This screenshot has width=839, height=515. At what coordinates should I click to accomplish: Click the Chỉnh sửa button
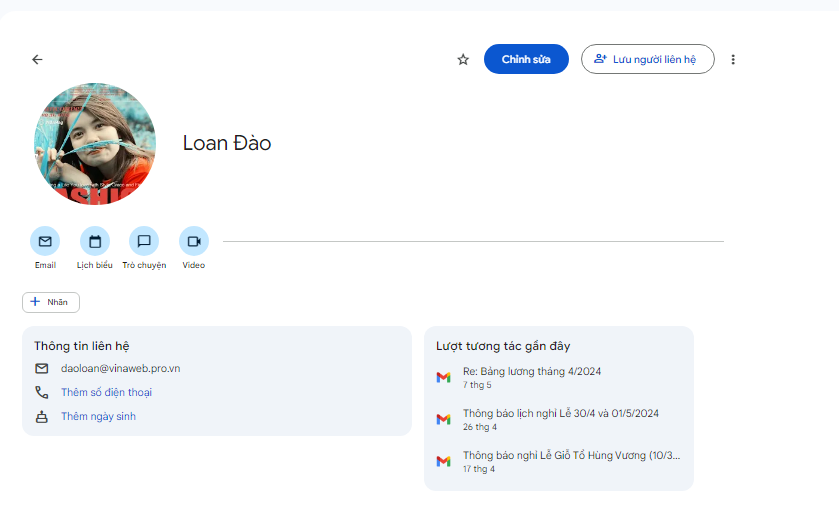[x=526, y=60]
